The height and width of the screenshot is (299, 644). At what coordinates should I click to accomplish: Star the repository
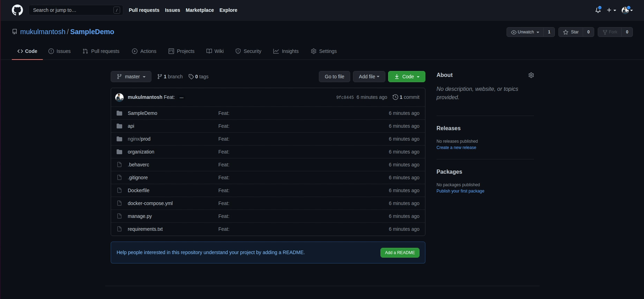(x=571, y=32)
